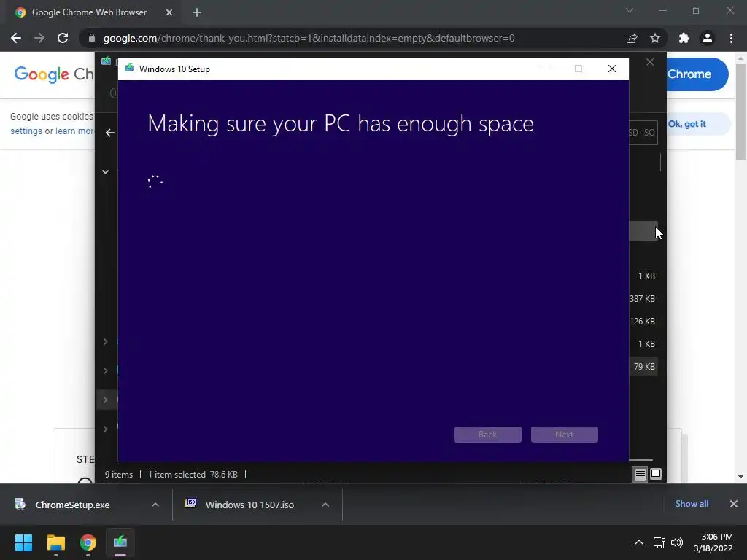
Task: Open Chrome profile avatar
Action: pos(708,38)
